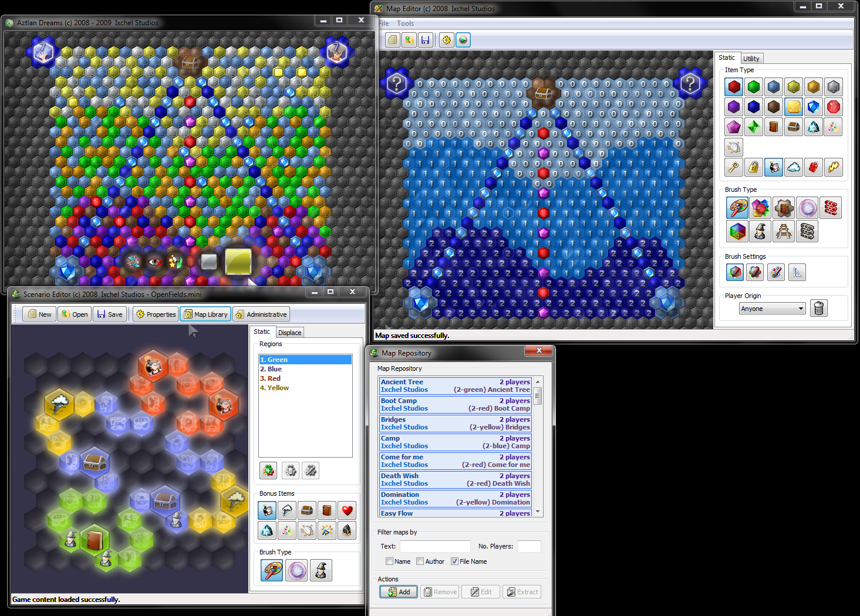Uncheck the File Name filter checkbox
860x616 pixels.
pyautogui.click(x=454, y=561)
